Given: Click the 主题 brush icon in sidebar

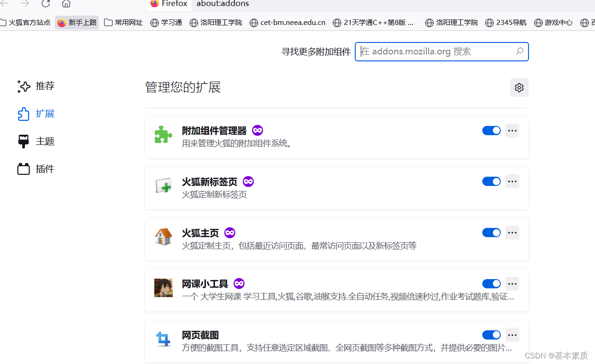Looking at the screenshot, I should point(24,142).
